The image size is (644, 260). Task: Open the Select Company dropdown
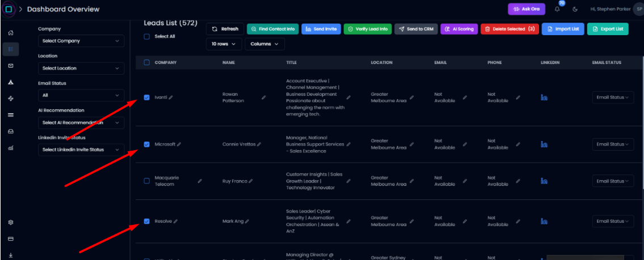pyautogui.click(x=81, y=41)
